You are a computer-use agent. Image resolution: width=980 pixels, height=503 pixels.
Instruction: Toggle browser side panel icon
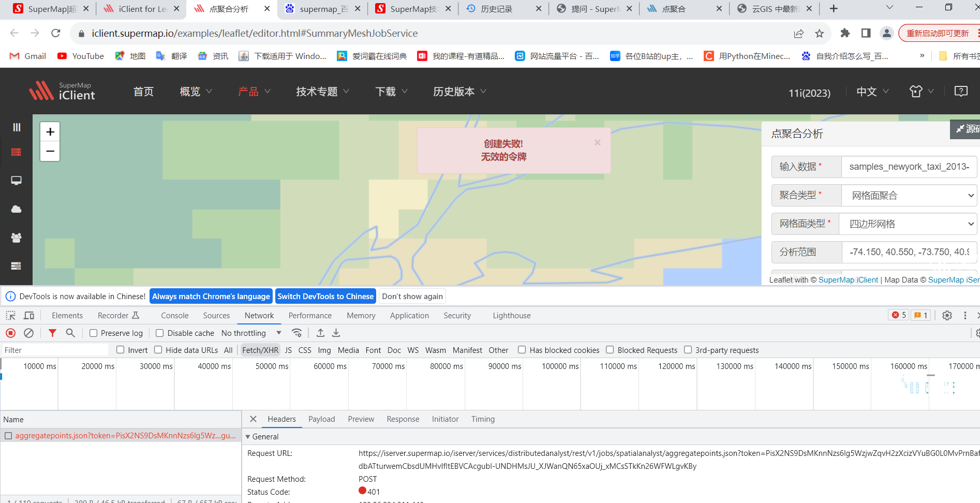(866, 33)
